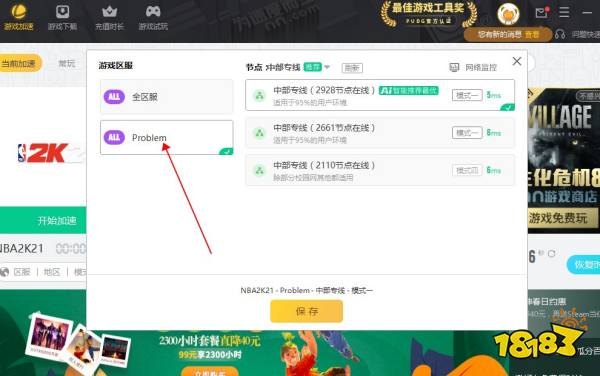Switch to the 当前加速 tab
Viewport: 600px width, 376px height.
coord(19,63)
